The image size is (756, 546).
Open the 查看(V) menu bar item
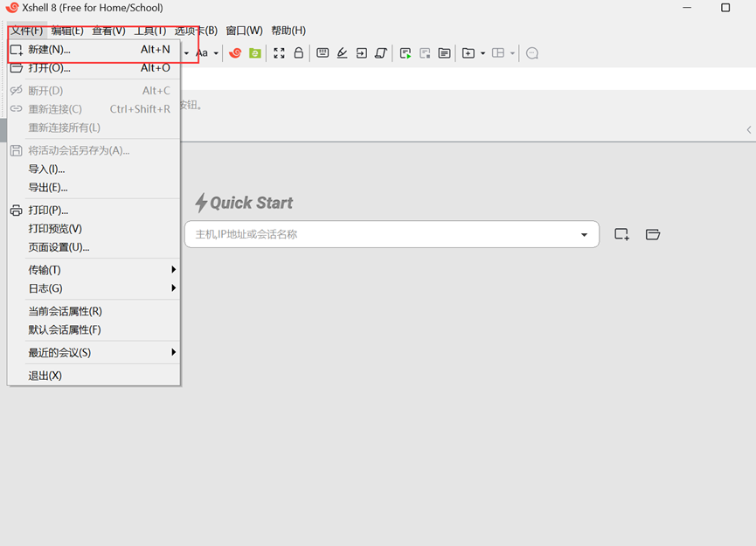109,31
